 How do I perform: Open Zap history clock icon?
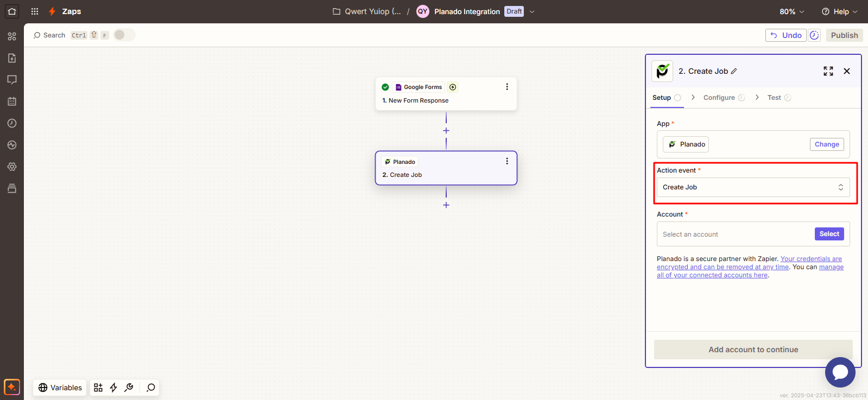[12, 123]
